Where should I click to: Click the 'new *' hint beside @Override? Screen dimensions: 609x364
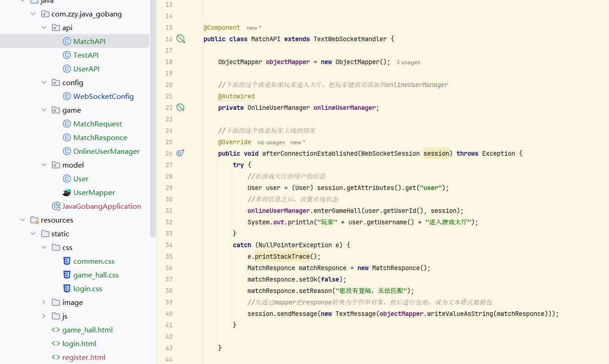pyautogui.click(x=298, y=142)
